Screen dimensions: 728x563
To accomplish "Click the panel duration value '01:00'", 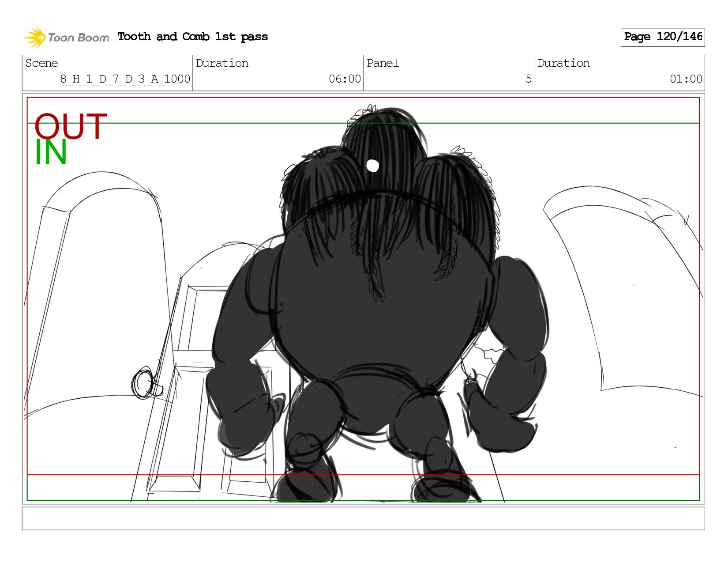I will point(686,79).
